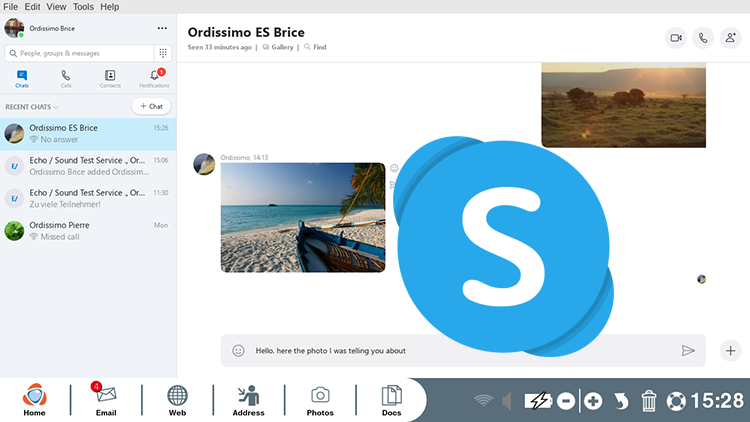Open the emoji picker in message box
The image size is (750, 422).
tap(238, 351)
